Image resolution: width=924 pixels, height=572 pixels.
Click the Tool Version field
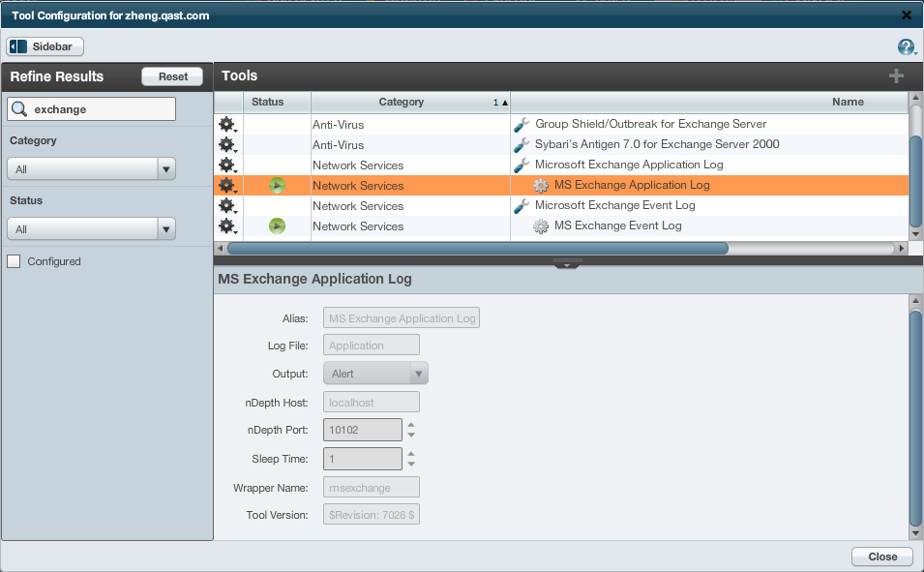372,515
